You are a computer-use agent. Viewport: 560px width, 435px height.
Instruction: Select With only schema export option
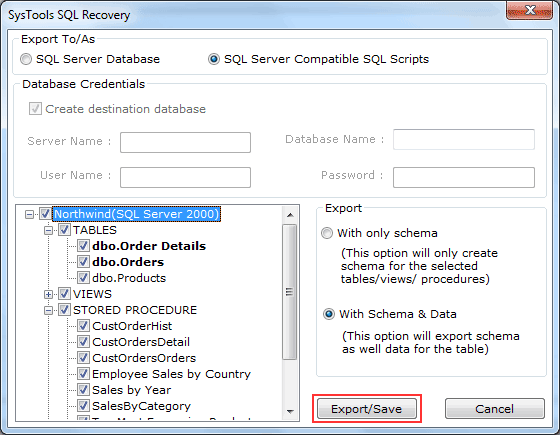327,233
